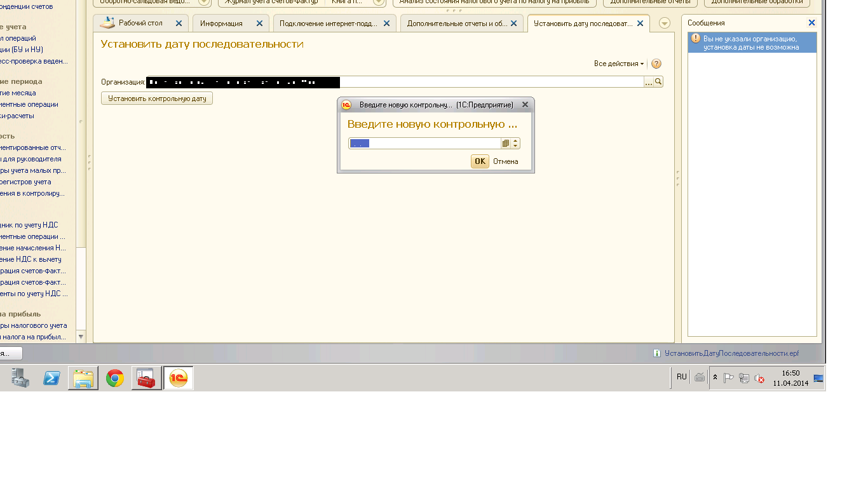The width and height of the screenshot is (868, 488).
Task: Open Windows Explorer folder icon in taskbar
Action: coord(83,378)
